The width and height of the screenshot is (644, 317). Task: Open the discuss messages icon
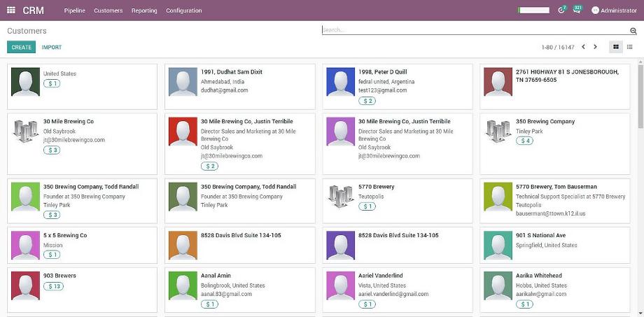(577, 10)
